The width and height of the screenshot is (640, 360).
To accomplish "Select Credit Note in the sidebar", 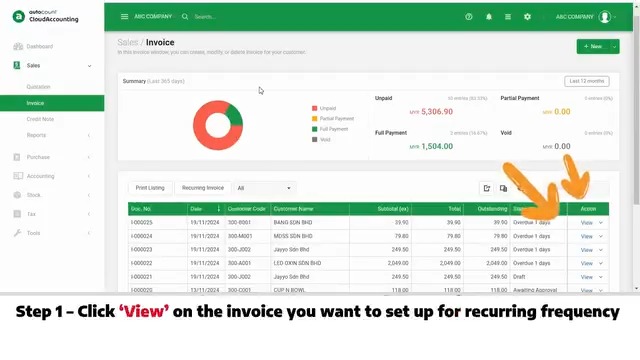I will coord(40,119).
